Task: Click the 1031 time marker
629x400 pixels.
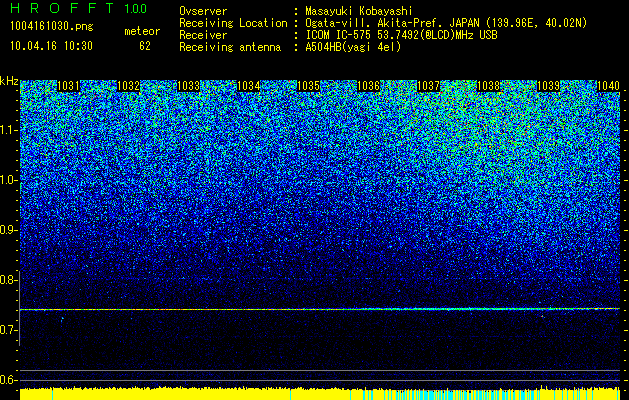Action: tap(68, 86)
